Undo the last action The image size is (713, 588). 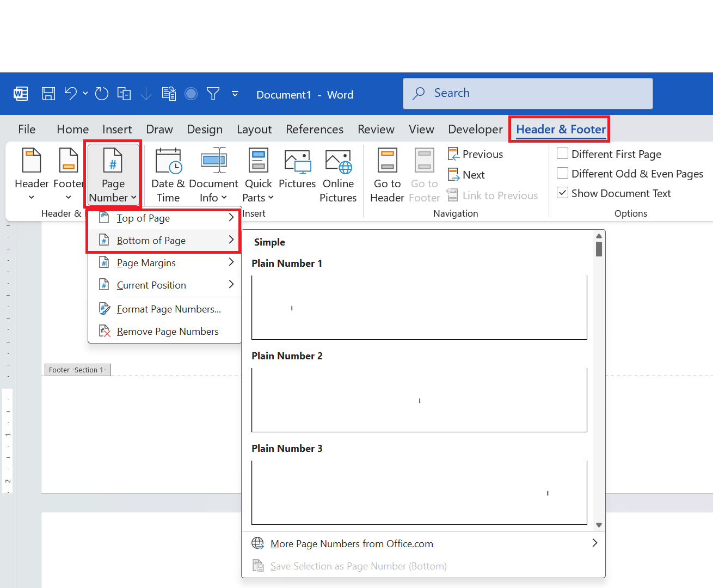[x=71, y=94]
